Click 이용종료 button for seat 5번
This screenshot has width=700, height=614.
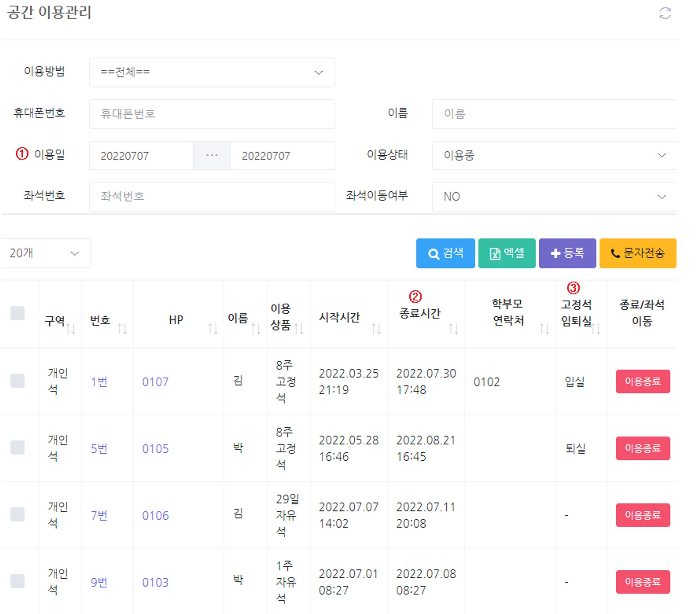click(x=643, y=448)
